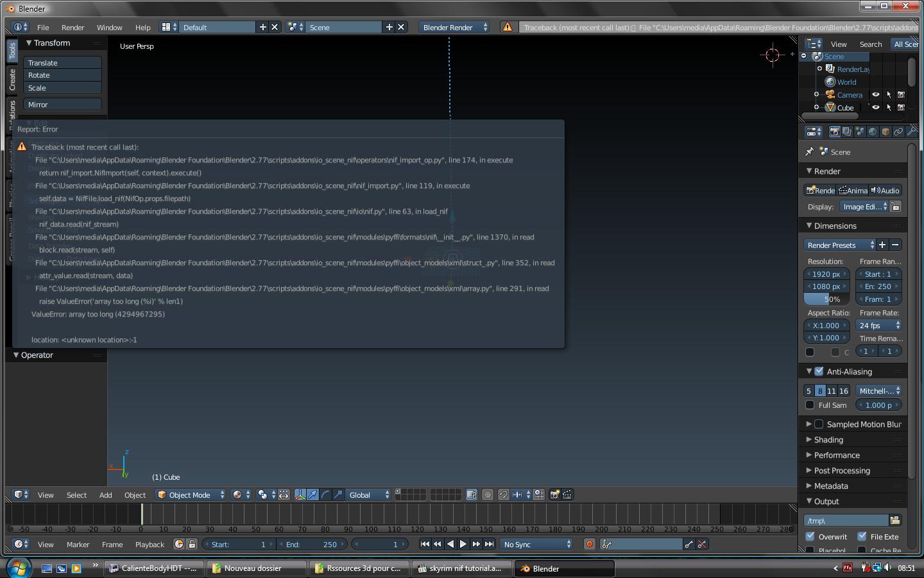
Task: Select the translate manipulator arrow icon
Action: click(x=312, y=495)
